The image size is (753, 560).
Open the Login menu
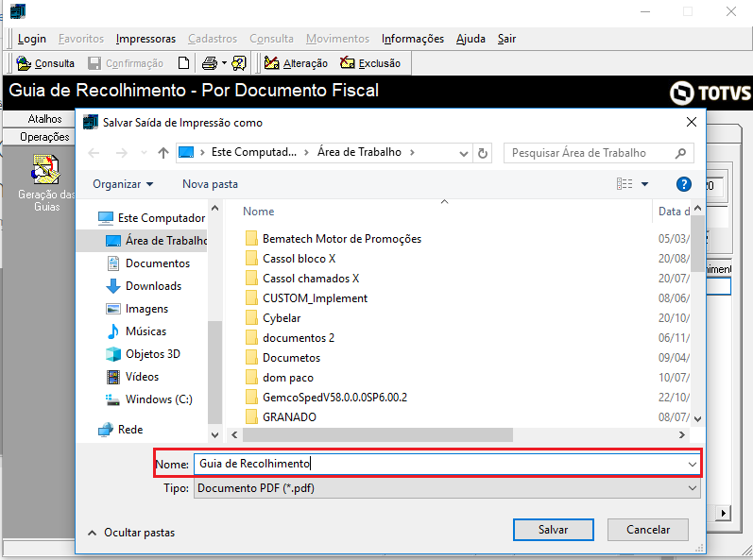point(32,39)
